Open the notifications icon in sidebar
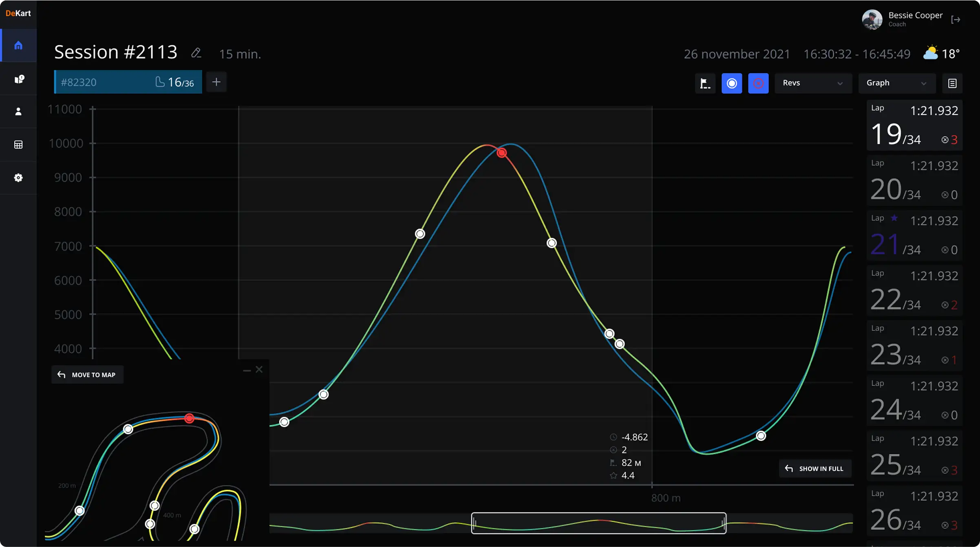 click(x=19, y=79)
